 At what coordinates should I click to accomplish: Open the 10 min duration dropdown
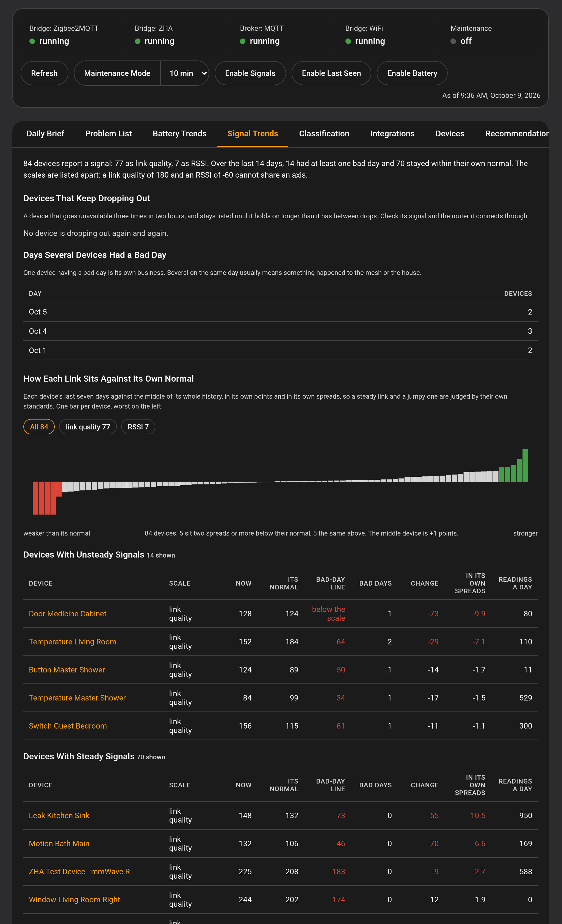coord(184,73)
